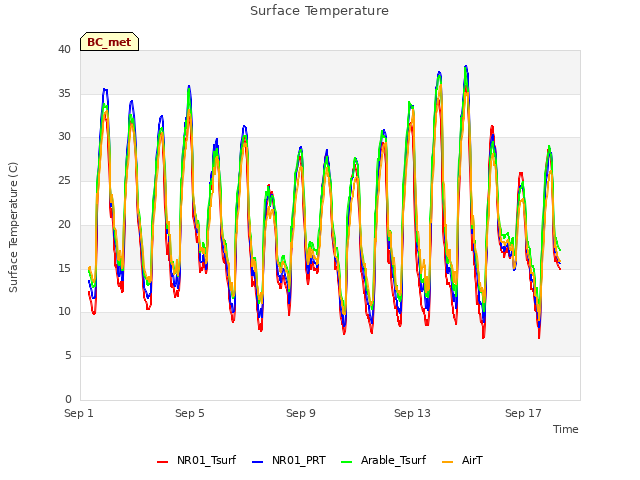Click the 5 y-axis tick label
The height and width of the screenshot is (480, 640).
tap(68, 356)
